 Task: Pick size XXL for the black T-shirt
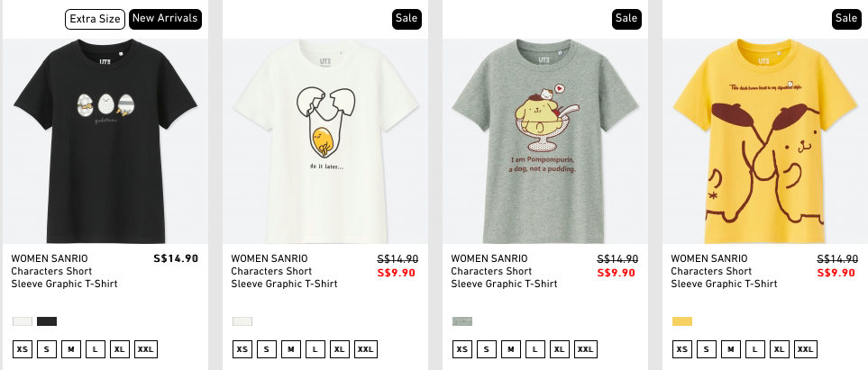[146, 349]
